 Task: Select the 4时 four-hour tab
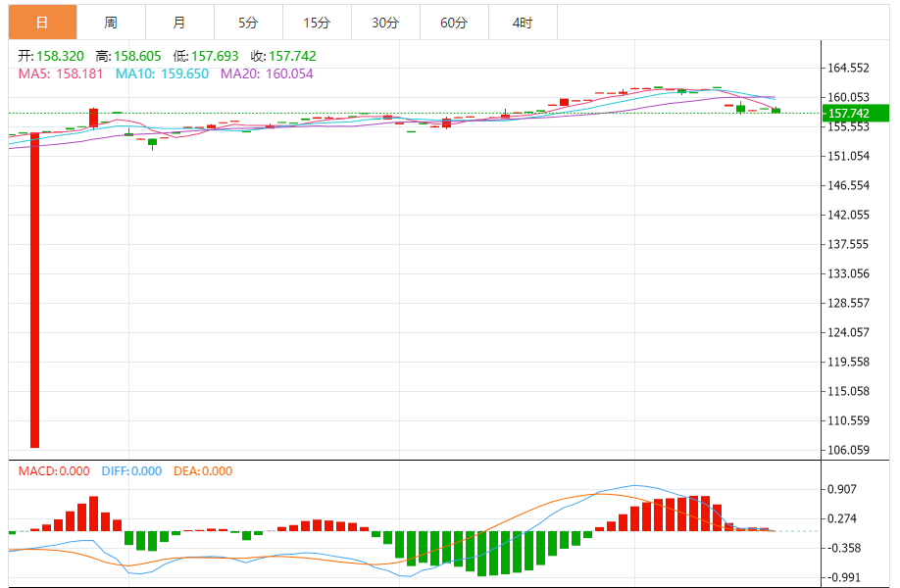pos(523,23)
